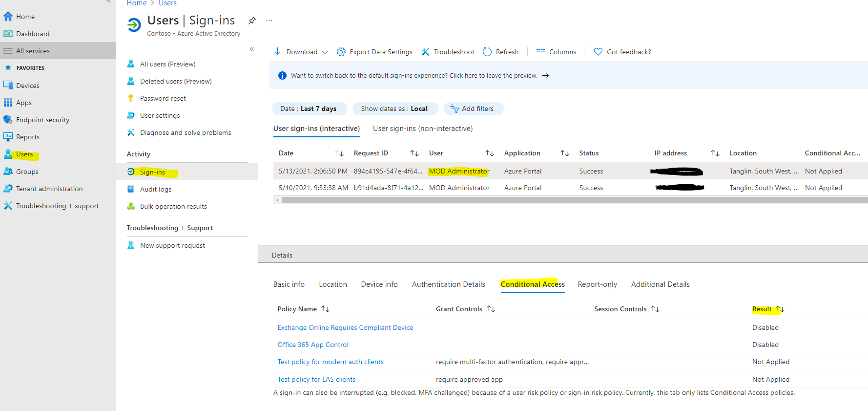Viewport: 868px width, 411px height.
Task: Sort sign-ins by Request ID column
Action: (x=414, y=153)
